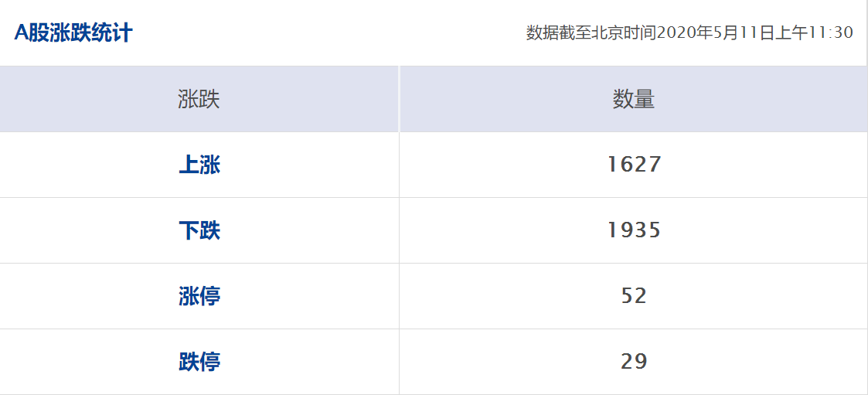Open the 跌停 row label
The height and width of the screenshot is (395, 868).
click(199, 362)
